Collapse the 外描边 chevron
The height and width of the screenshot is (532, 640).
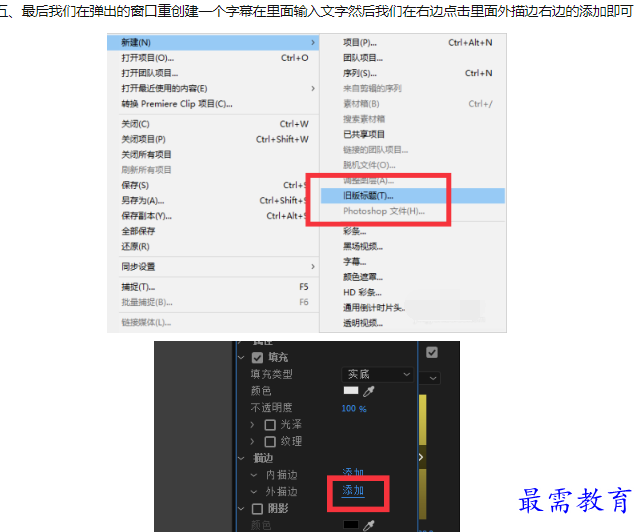pos(254,492)
